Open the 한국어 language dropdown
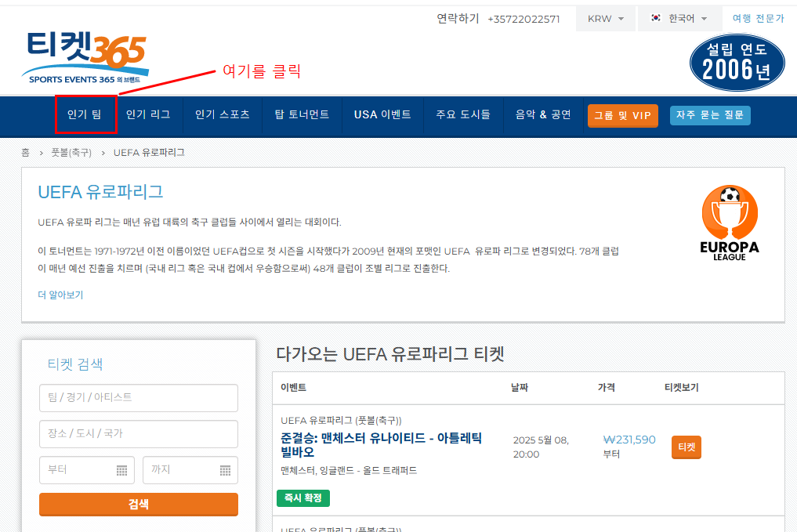This screenshot has height=532, width=797. tap(679, 19)
